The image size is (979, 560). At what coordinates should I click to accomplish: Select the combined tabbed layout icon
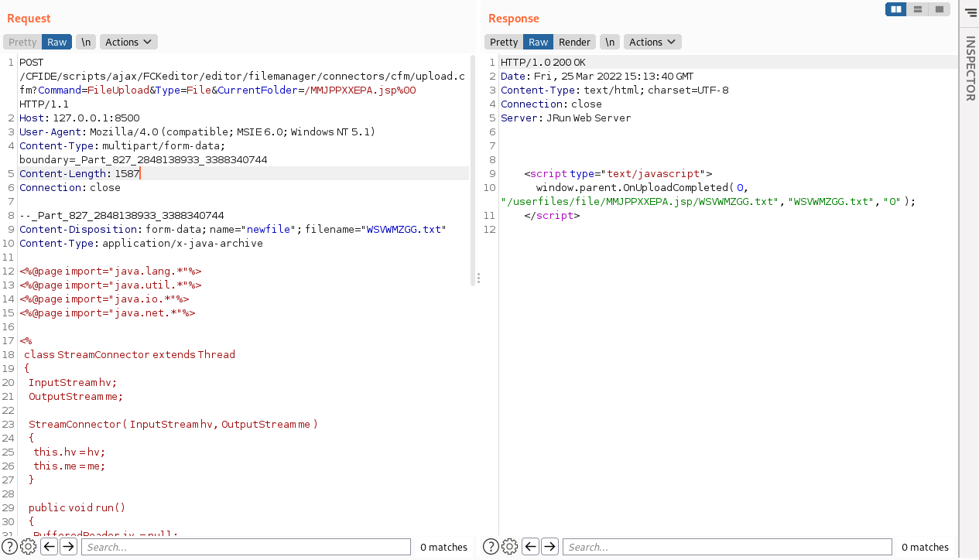(x=939, y=9)
